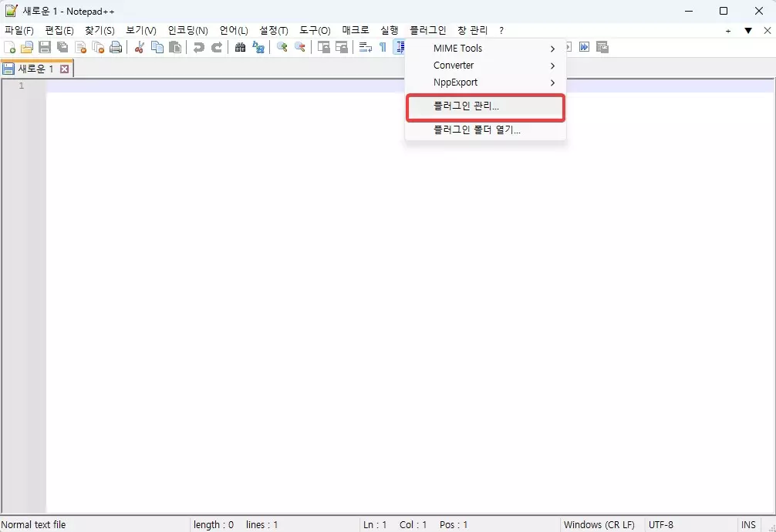Click the Close document toolbar icon
Viewport: 776px width, 532px height.
click(x=80, y=48)
